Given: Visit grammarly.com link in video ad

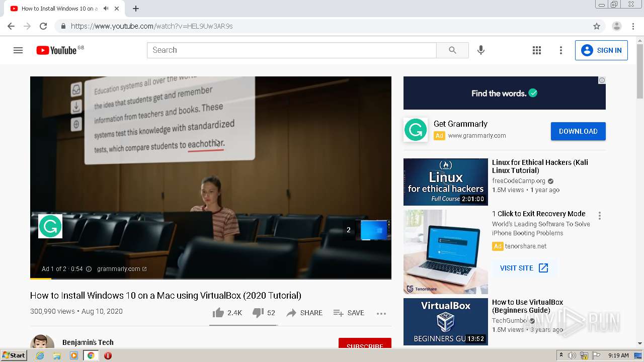Looking at the screenshot, I should 122,269.
